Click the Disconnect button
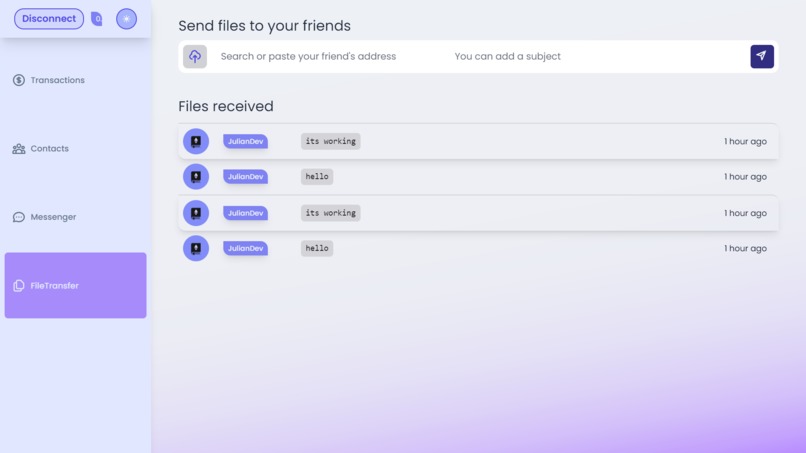Image resolution: width=806 pixels, height=453 pixels. coord(49,19)
